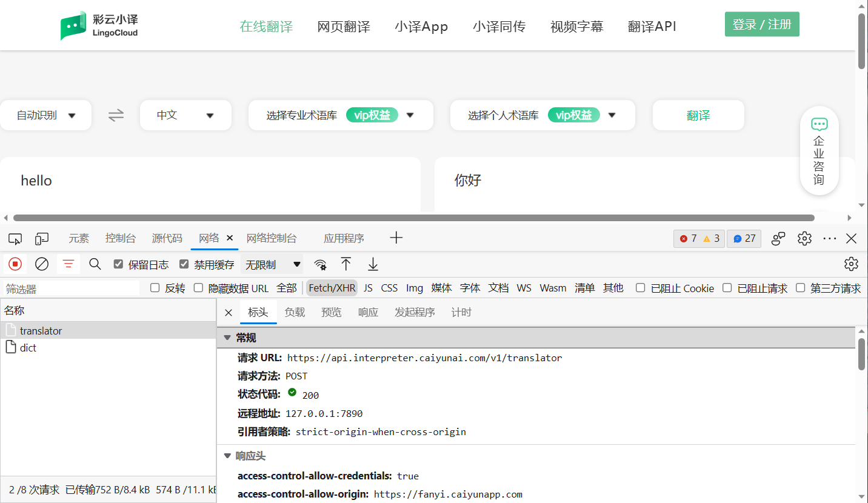Collapse the 常规 section
The image size is (868, 503).
click(227, 338)
